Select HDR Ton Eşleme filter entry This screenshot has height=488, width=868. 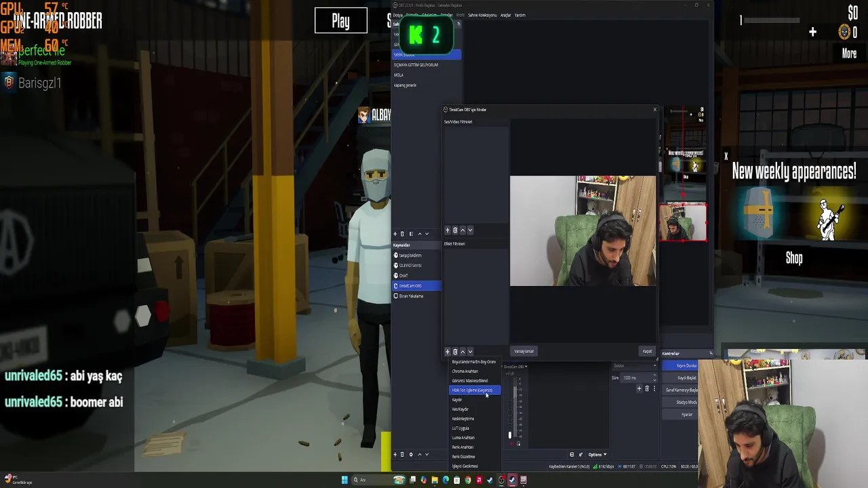pyautogui.click(x=474, y=390)
